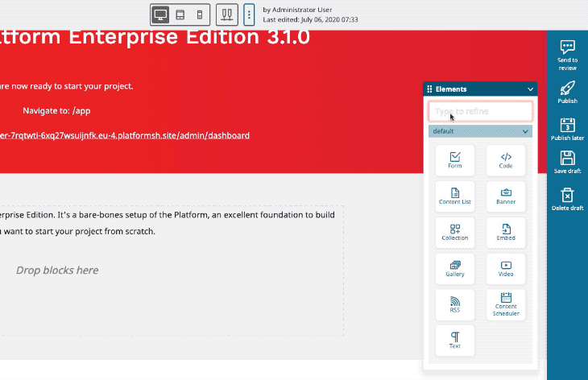Viewport: 588px width, 380px height.
Task: Collapse the Elements panel chevron
Action: coord(530,89)
